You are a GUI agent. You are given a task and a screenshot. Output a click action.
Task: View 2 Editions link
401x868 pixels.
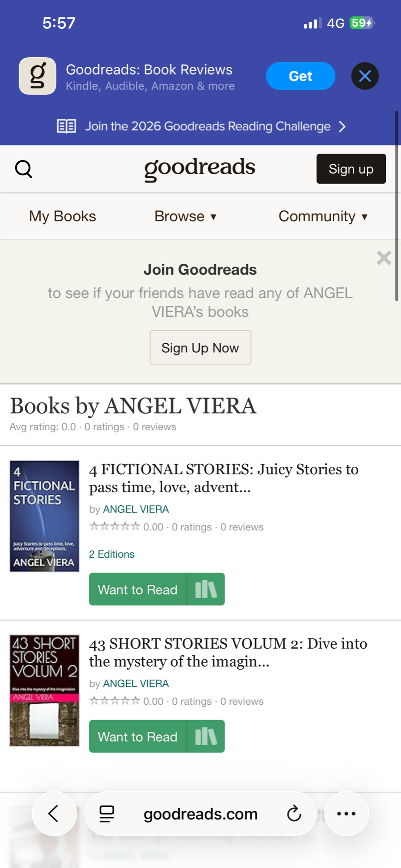[112, 554]
